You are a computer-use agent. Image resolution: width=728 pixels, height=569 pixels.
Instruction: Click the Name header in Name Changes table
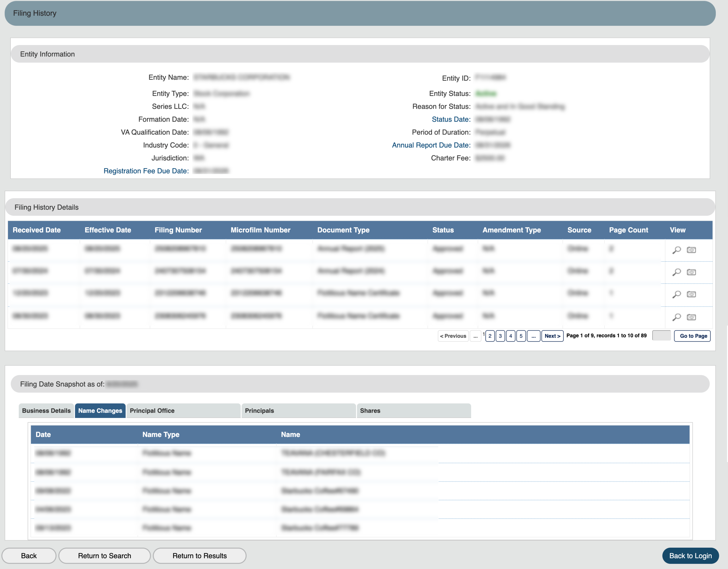click(x=290, y=434)
